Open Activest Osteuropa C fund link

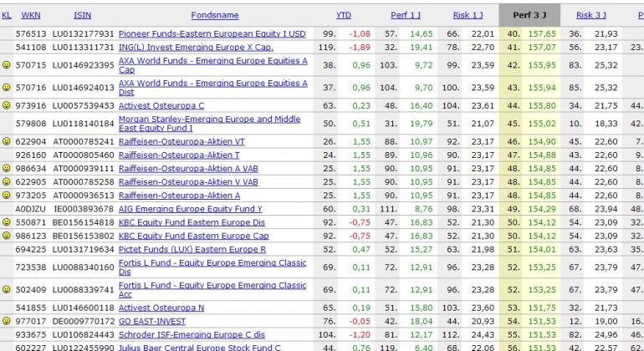point(161,105)
